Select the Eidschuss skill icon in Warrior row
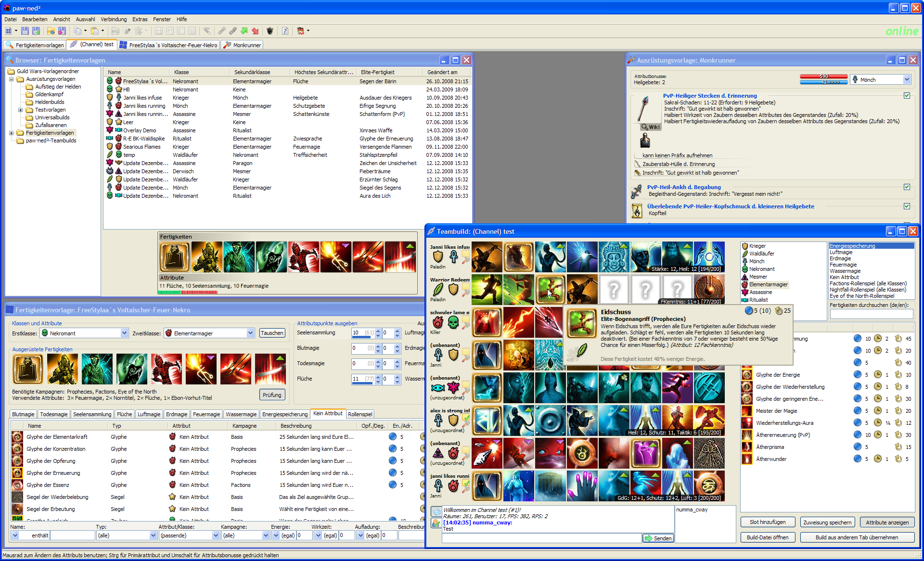The height and width of the screenshot is (561, 924). [x=550, y=289]
